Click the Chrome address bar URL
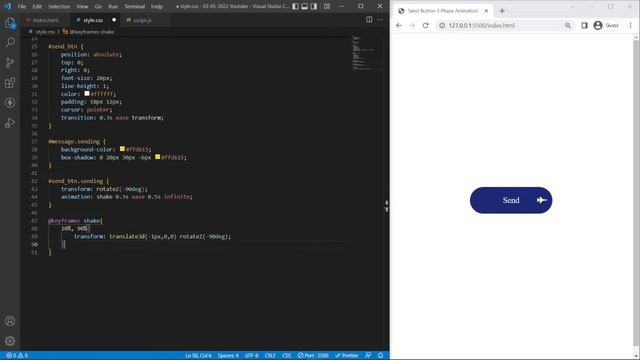 pos(482,25)
